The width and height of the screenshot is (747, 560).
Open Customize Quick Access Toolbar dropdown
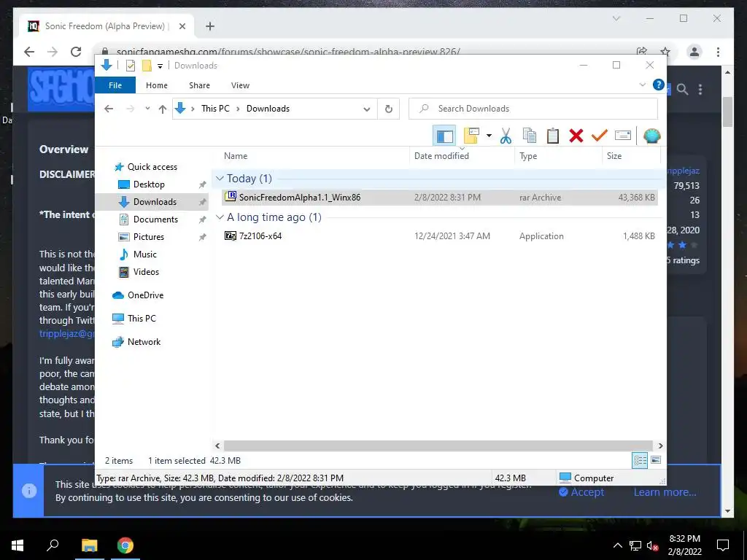pos(160,66)
